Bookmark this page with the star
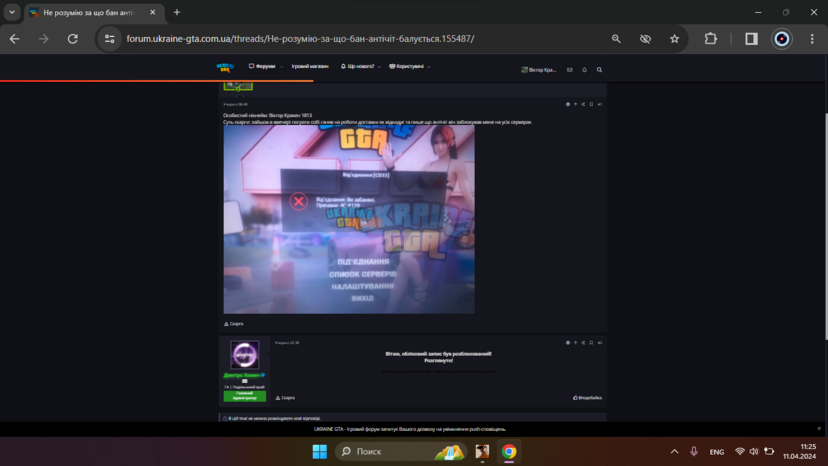The image size is (828, 466). pyautogui.click(x=674, y=39)
